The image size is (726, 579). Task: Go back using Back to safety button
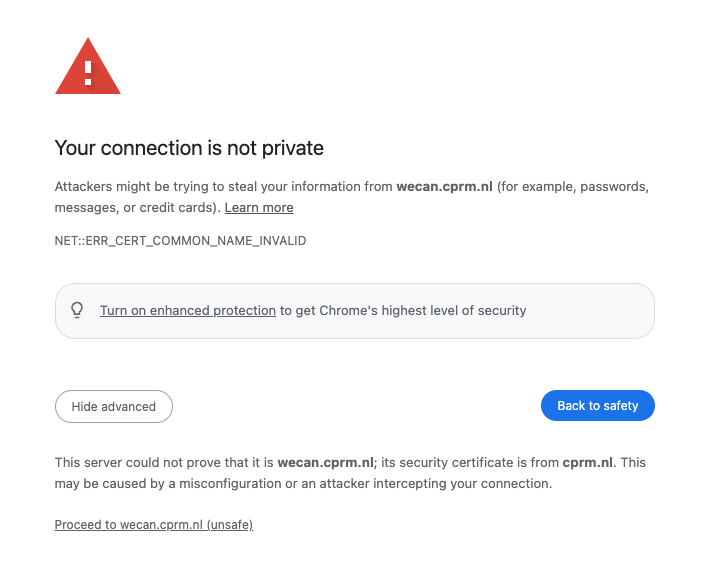(x=597, y=406)
